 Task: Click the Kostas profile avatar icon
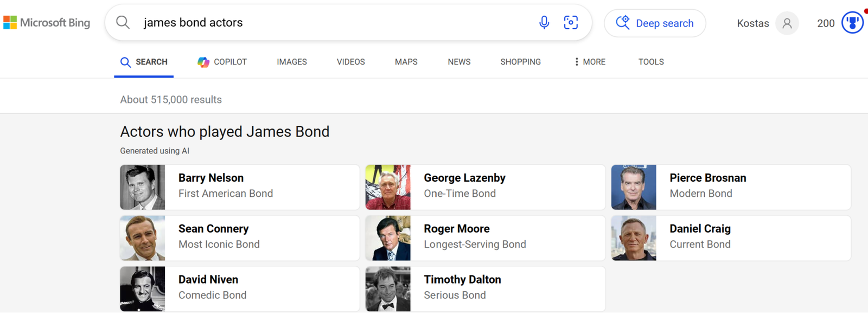(x=787, y=23)
